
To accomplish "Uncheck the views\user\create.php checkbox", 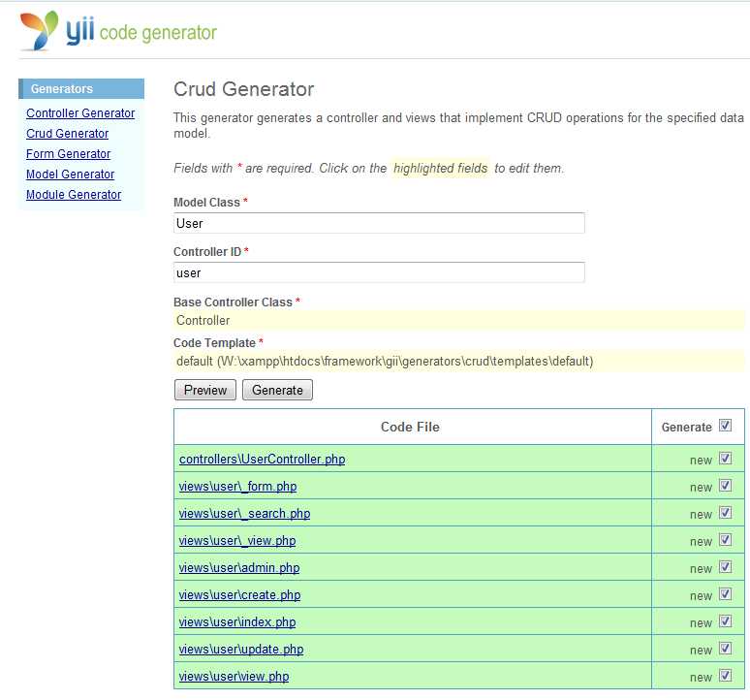I will [x=725, y=594].
